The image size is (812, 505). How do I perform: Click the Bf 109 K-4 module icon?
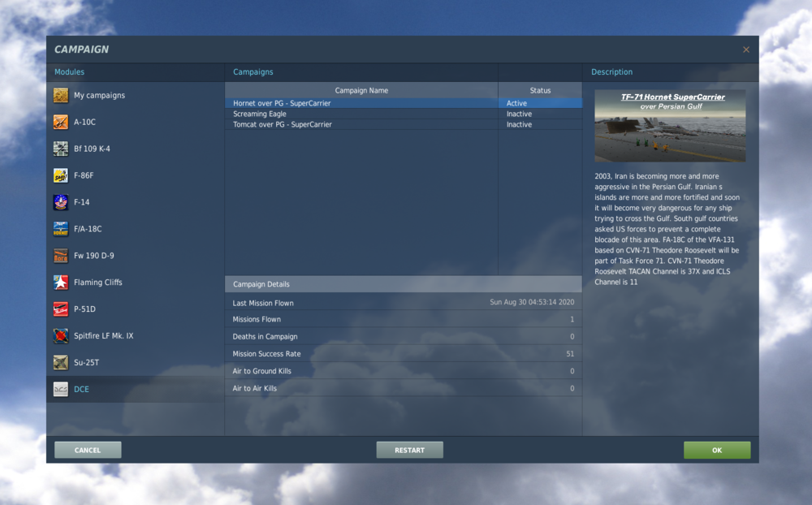click(61, 149)
